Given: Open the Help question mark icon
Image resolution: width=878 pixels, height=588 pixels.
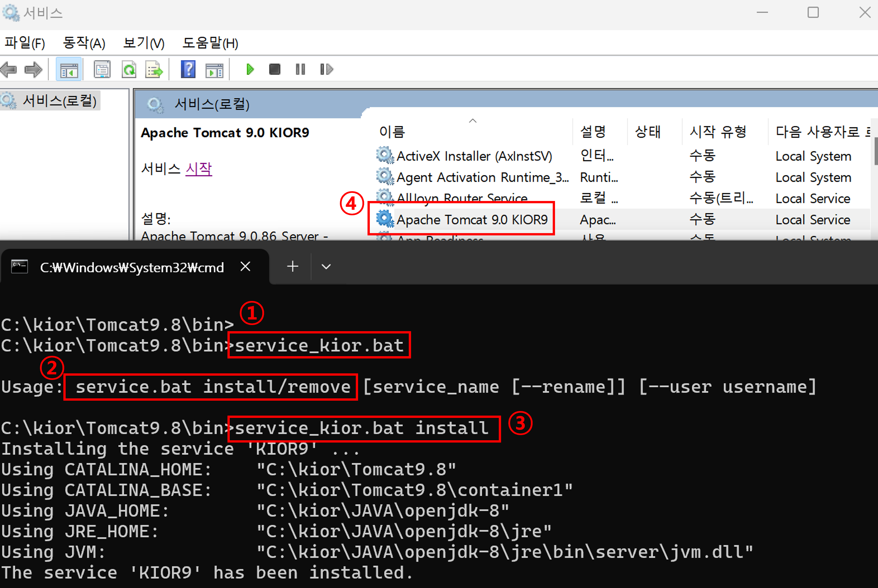Looking at the screenshot, I should [188, 70].
